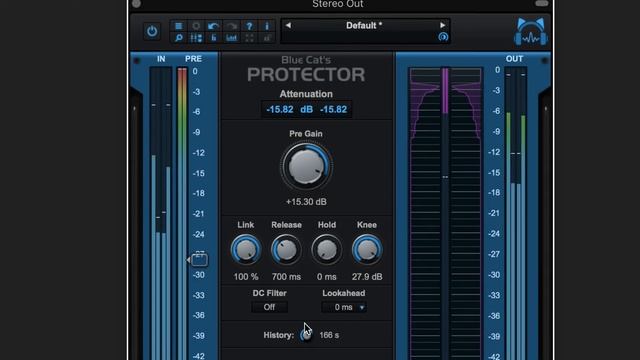Viewport: 640px width, 360px height.
Task: Adjust the Release knob
Action: (286, 249)
